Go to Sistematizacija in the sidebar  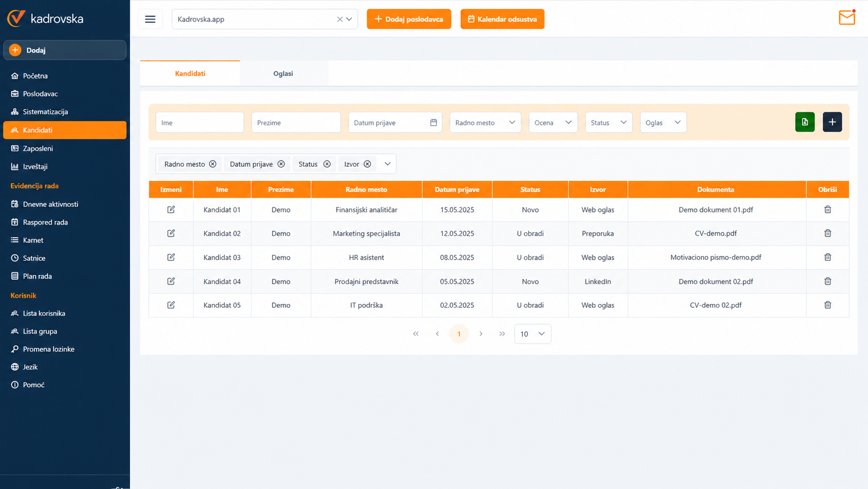65,112
